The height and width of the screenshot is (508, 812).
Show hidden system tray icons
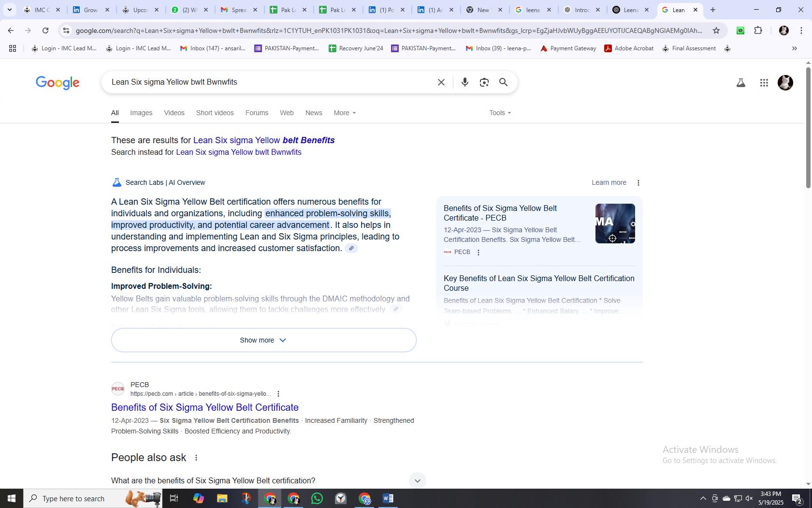click(703, 499)
